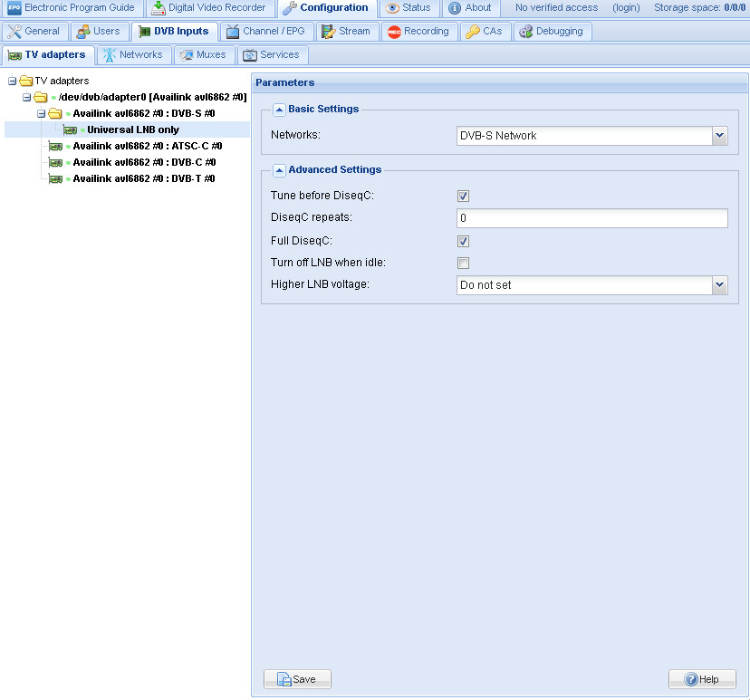Open the Stream configuration tab

click(347, 32)
